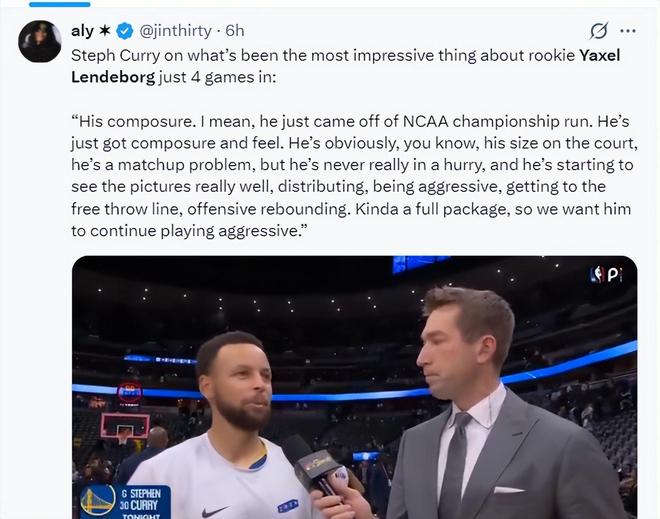
Task: Click the closing line "to continue playing aggressive"
Action: point(187,231)
